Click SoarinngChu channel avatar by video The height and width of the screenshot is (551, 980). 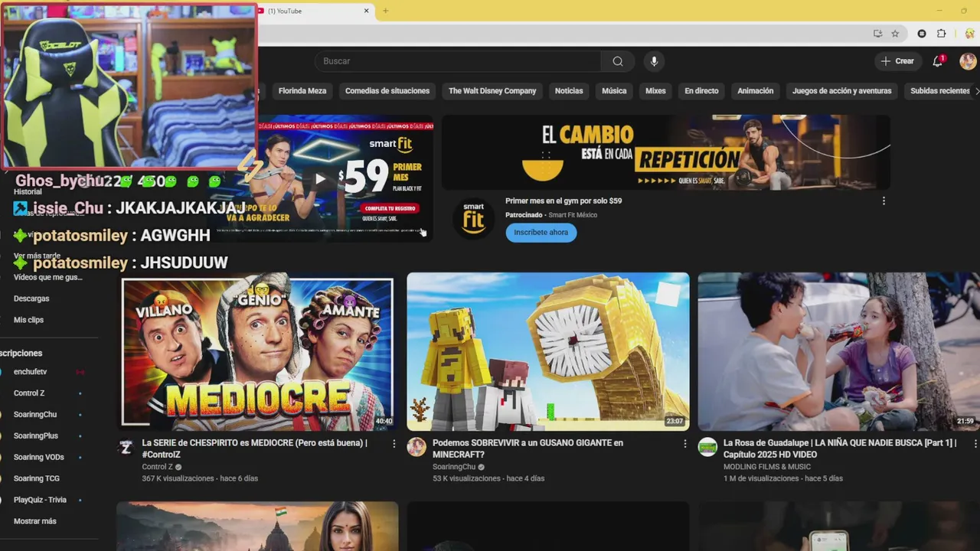click(x=416, y=447)
